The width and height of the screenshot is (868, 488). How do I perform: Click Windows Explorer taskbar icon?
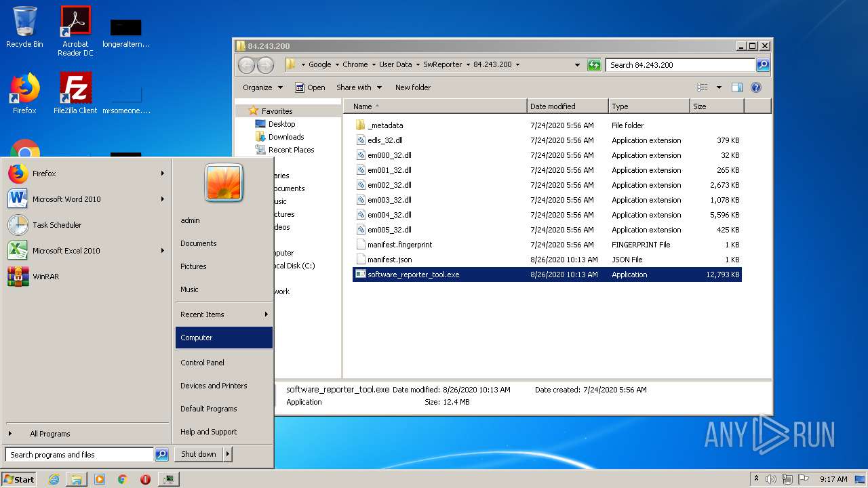77,479
